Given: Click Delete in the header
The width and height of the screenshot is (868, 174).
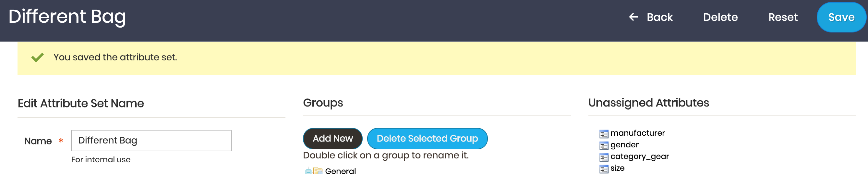Looking at the screenshot, I should pos(720,17).
